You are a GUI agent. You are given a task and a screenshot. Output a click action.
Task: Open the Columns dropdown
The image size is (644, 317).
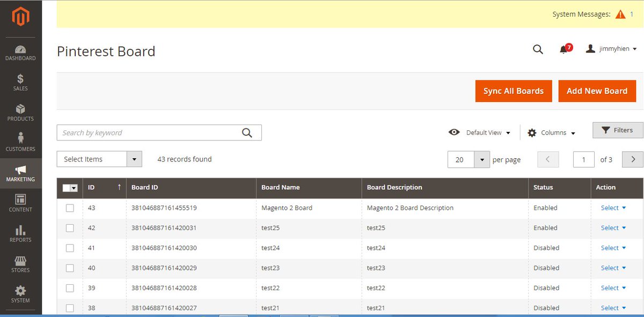click(x=552, y=132)
